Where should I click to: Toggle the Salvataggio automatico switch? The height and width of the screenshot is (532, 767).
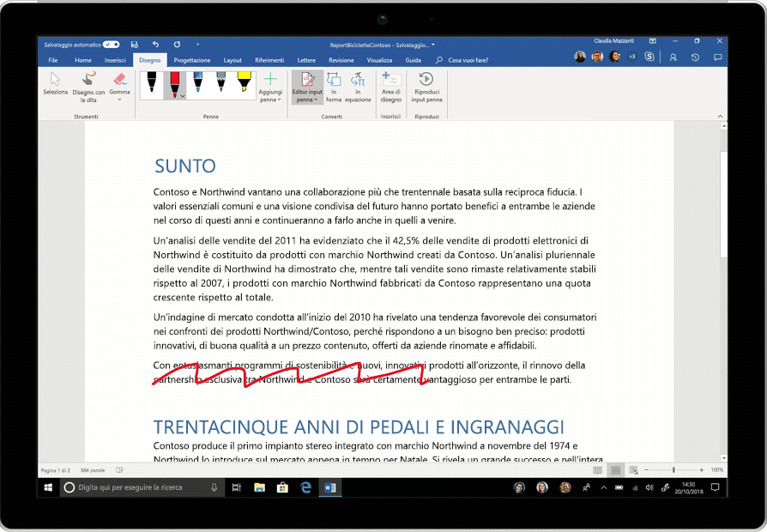(x=112, y=44)
